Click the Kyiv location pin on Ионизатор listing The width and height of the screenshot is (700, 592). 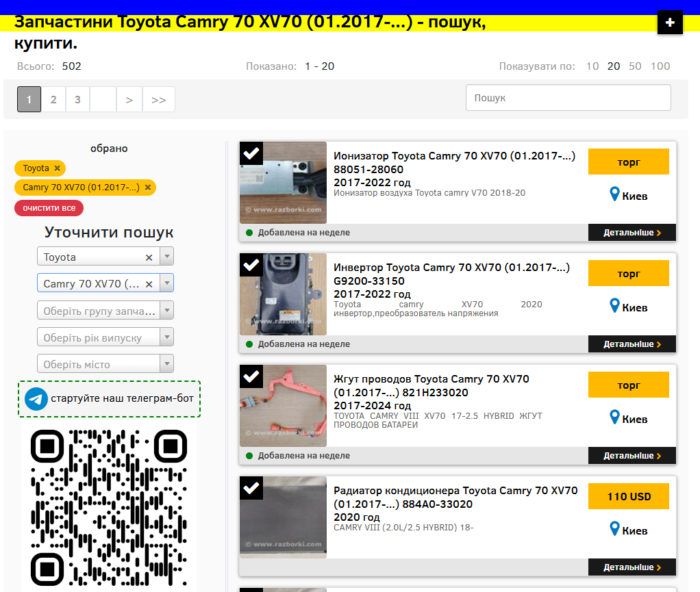pos(615,194)
